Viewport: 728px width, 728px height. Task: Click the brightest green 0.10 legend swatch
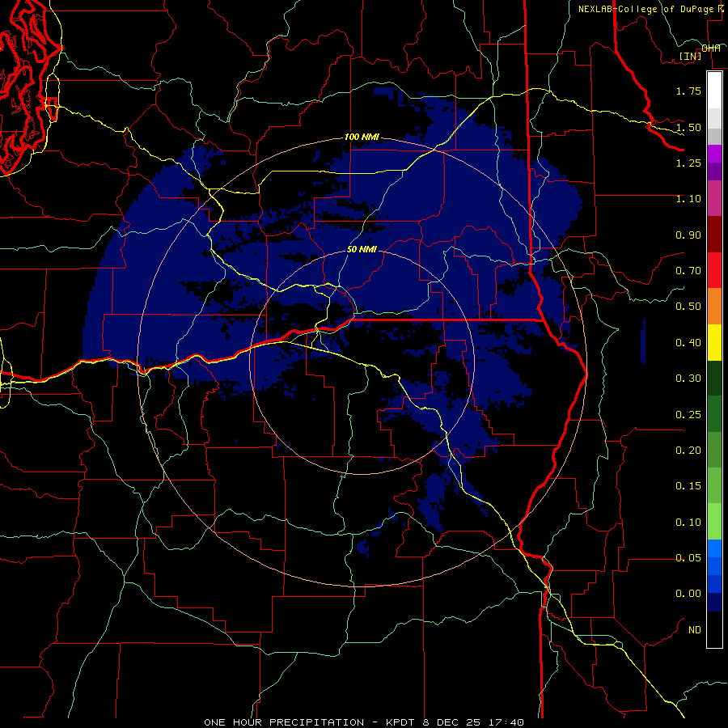(x=714, y=522)
